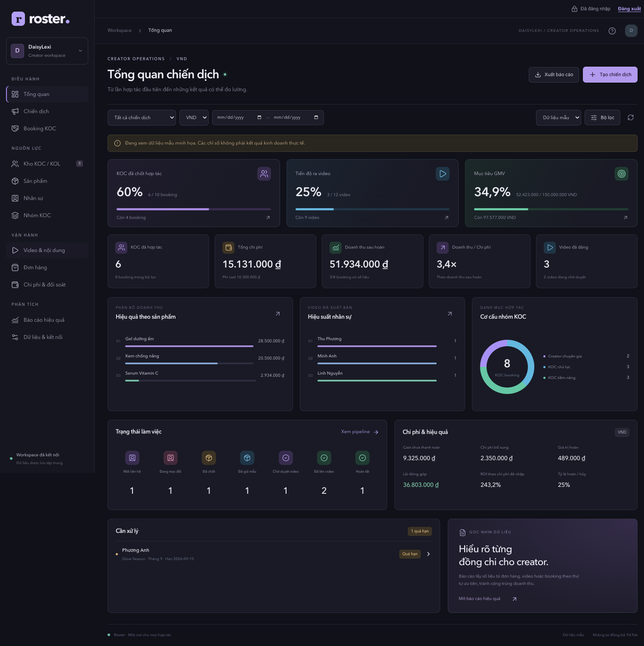Click the Đã chốt box icon
This screenshot has width=644, height=646.
(209, 458)
